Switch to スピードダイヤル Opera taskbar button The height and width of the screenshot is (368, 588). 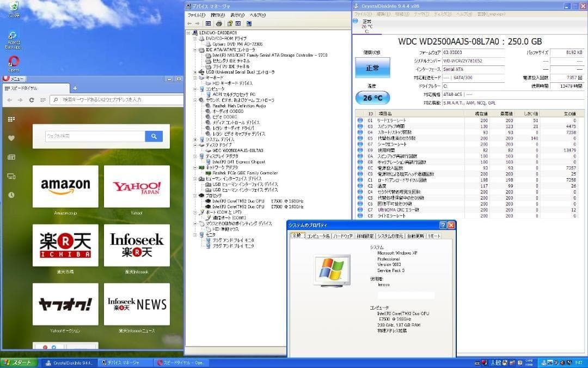pos(180,363)
